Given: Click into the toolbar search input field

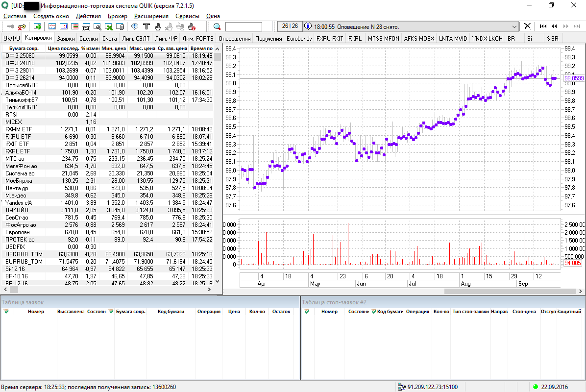Looking at the screenshot, I should click(x=244, y=26).
